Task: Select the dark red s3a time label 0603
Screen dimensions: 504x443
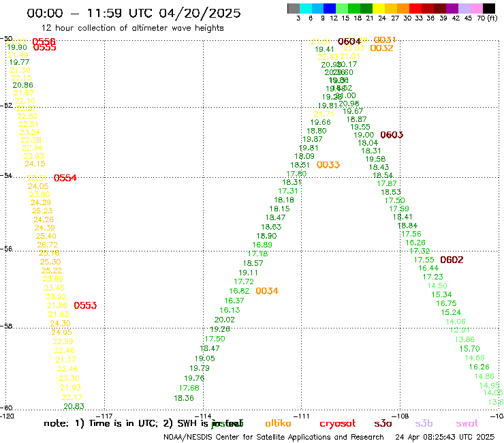Action: coord(392,135)
